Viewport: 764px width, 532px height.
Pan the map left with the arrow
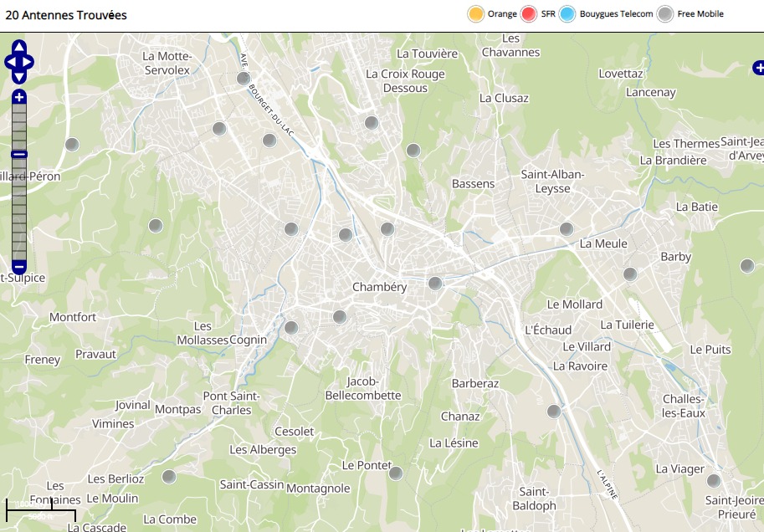pos(10,62)
